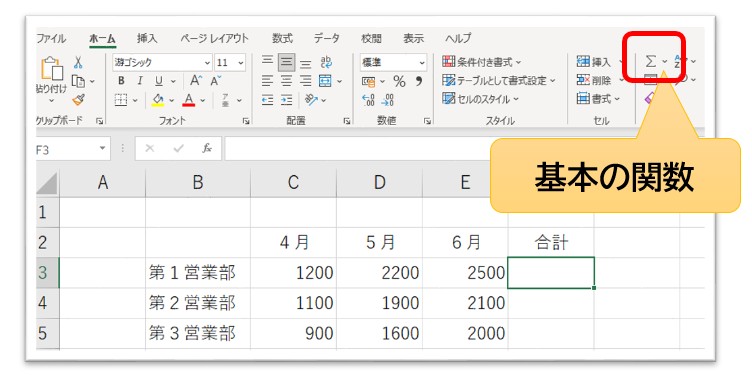Click the Comma Style icon
This screenshot has width=752, height=380.
click(x=419, y=81)
